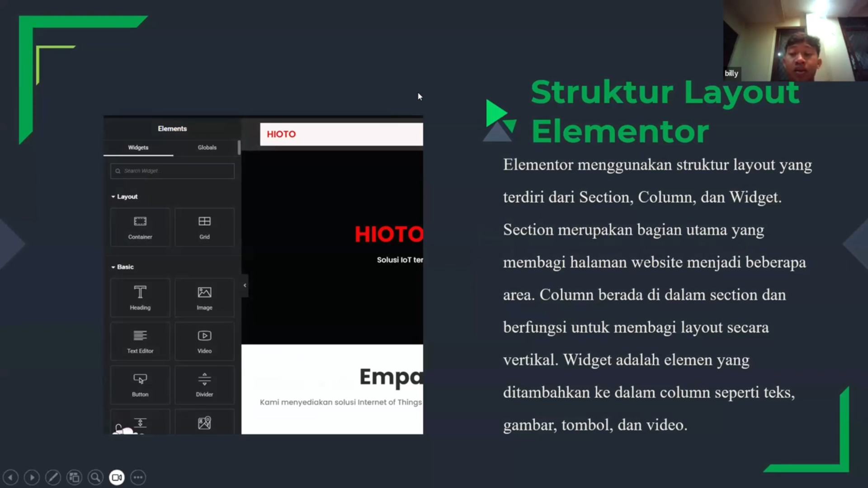Choose the Container layout widget
The width and height of the screenshot is (868, 488).
click(140, 227)
